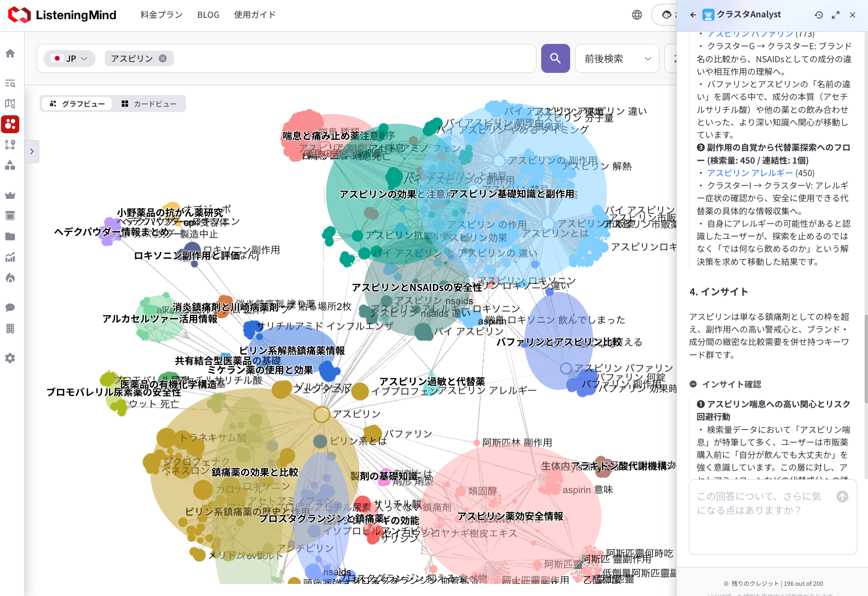
Task: Open the JP country dropdown
Action: tap(70, 58)
